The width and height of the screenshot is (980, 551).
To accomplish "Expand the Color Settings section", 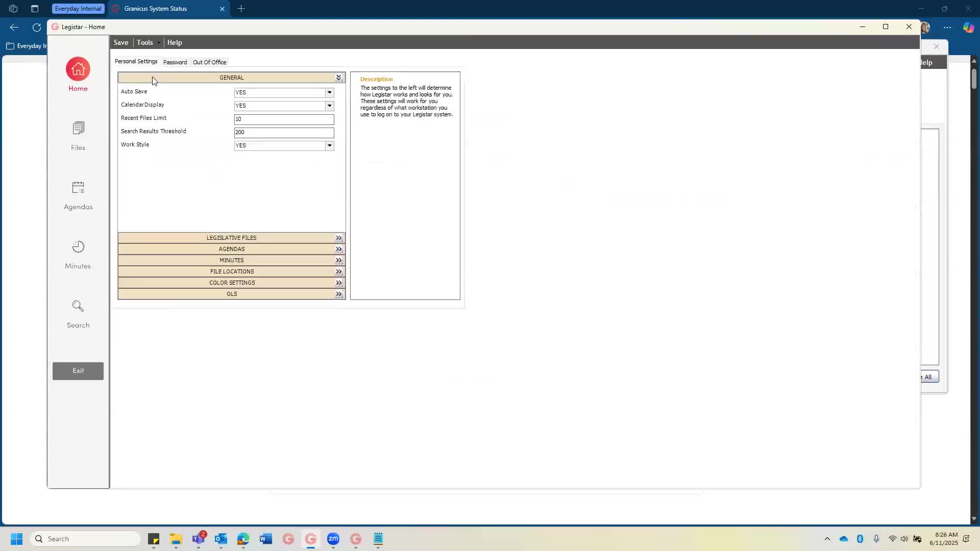I will coord(338,283).
